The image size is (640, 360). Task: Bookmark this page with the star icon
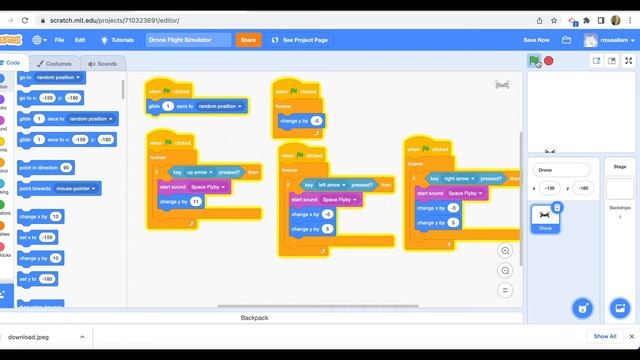click(x=554, y=20)
